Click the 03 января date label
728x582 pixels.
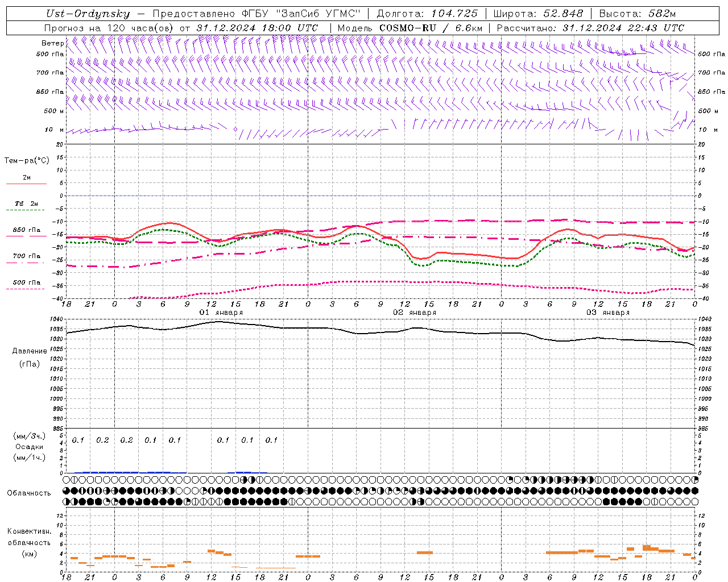coord(608,313)
